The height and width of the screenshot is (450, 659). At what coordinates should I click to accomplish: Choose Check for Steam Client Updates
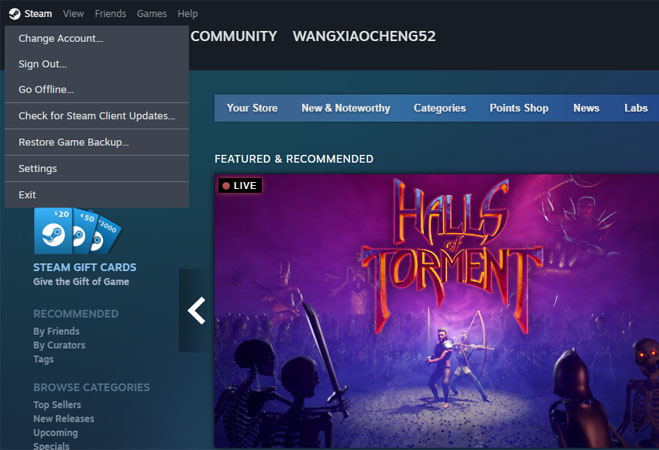click(97, 116)
